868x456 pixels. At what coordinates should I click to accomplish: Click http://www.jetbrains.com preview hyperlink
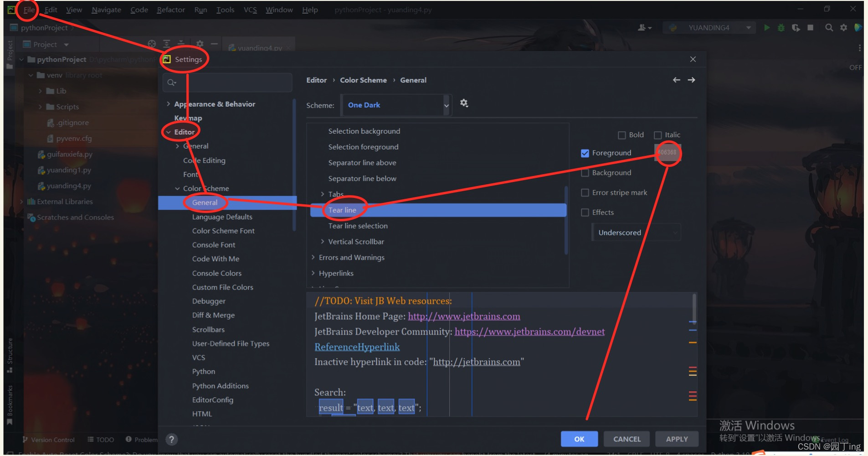464,316
